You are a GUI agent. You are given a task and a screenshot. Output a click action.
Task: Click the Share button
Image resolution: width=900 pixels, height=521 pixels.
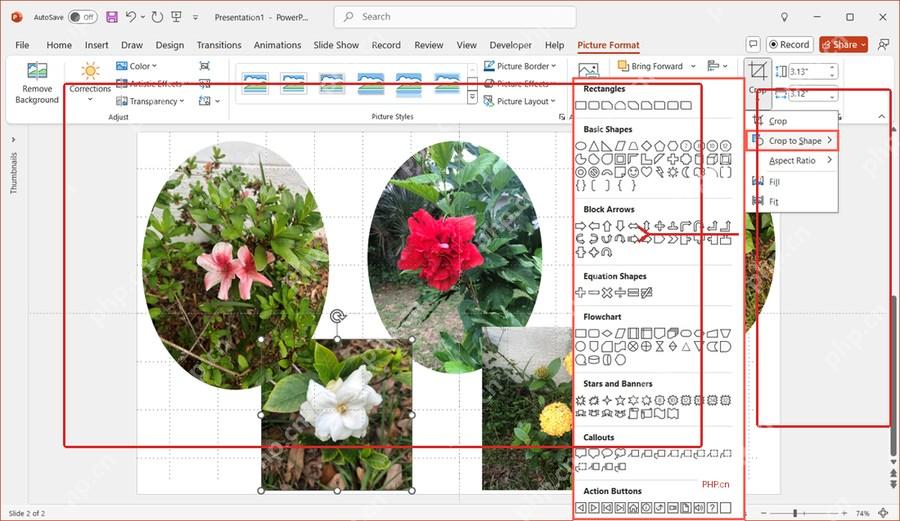click(x=844, y=44)
